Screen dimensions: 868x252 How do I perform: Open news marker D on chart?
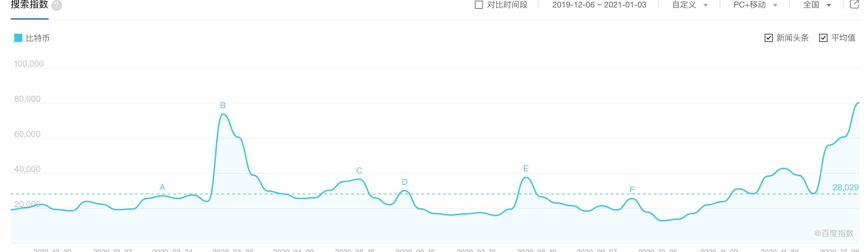click(405, 182)
